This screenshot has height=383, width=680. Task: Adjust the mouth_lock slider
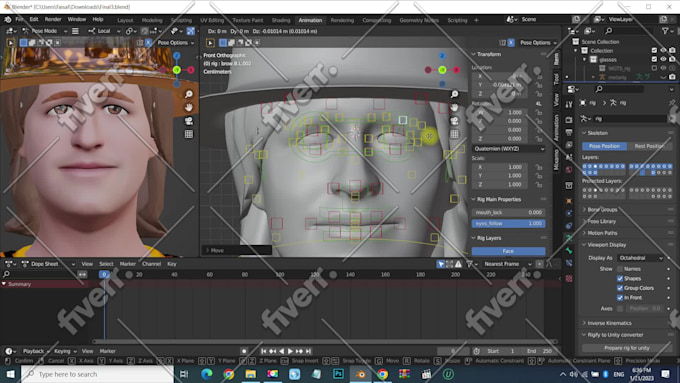coord(508,213)
